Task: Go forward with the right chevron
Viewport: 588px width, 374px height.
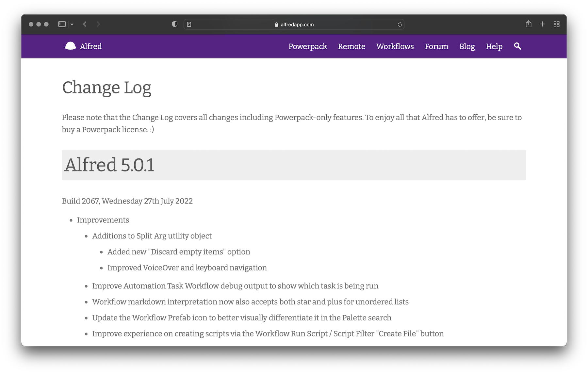Action: pos(98,24)
